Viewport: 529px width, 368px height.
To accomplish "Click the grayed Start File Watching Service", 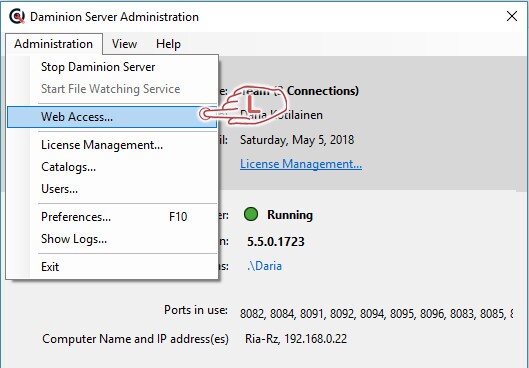I will (111, 89).
